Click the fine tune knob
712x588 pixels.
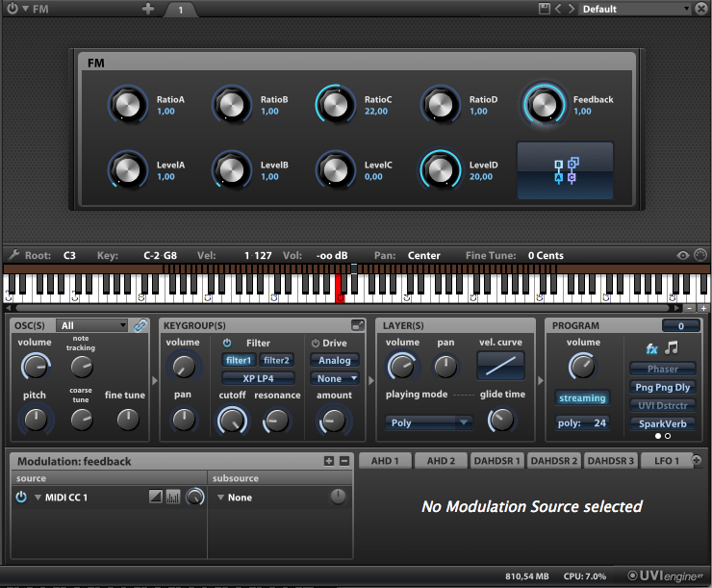point(128,420)
